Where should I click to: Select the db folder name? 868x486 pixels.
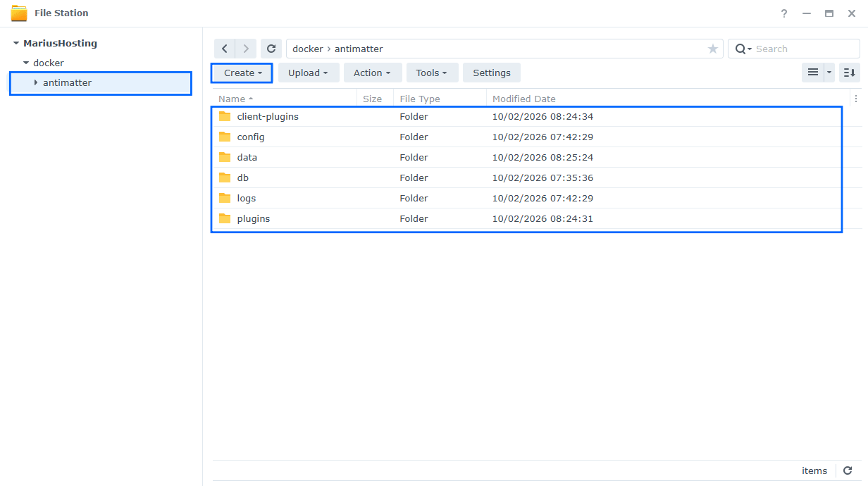pyautogui.click(x=243, y=177)
